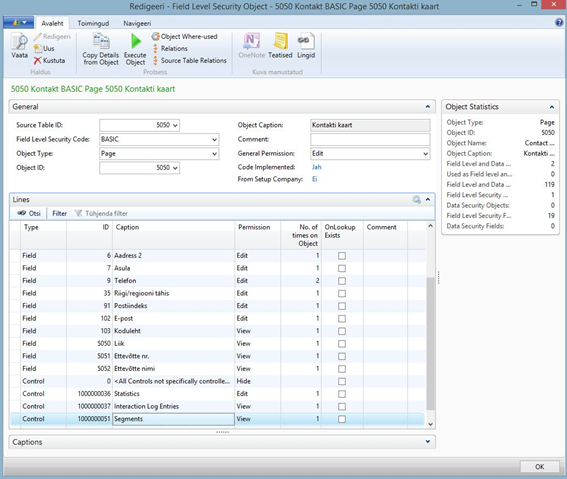Open the OneNote icon
This screenshot has height=479, width=567.
click(x=252, y=41)
